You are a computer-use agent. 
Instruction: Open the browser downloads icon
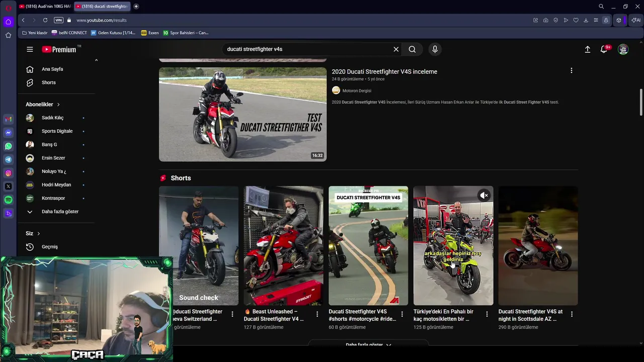586,20
